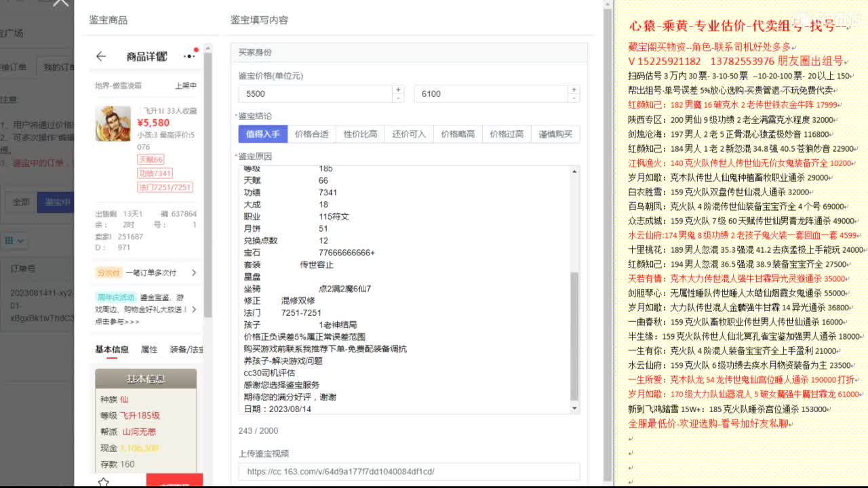Screen dimensions: 868x488
Task: Decrease the minimum appraisal price 5500
Action: [x=398, y=98]
